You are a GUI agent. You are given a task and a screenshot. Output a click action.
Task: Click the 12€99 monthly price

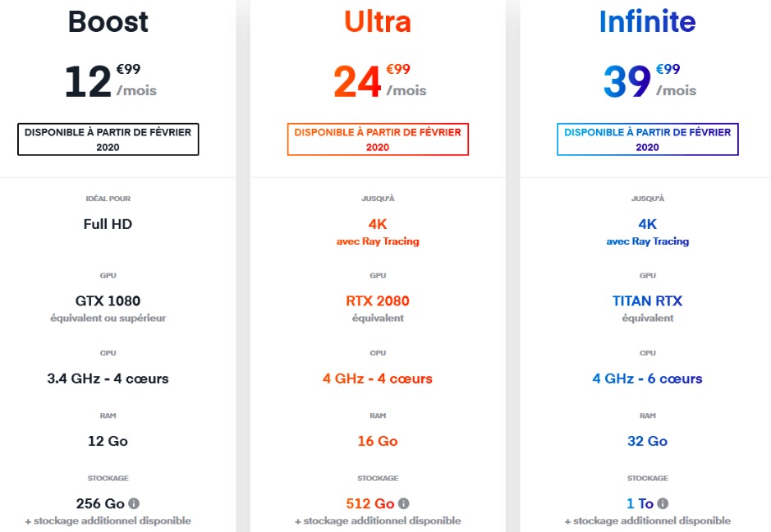110,80
